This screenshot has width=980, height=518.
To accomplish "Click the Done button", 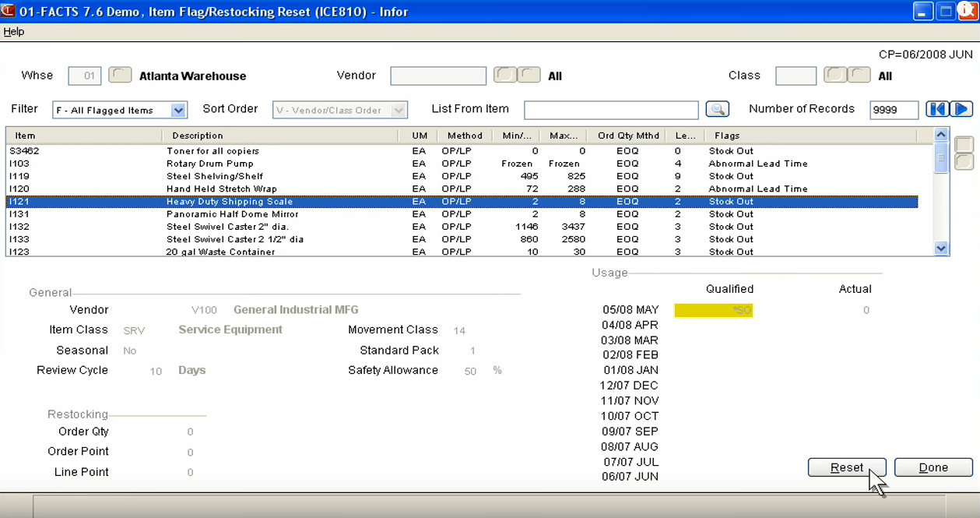I will pyautogui.click(x=933, y=467).
